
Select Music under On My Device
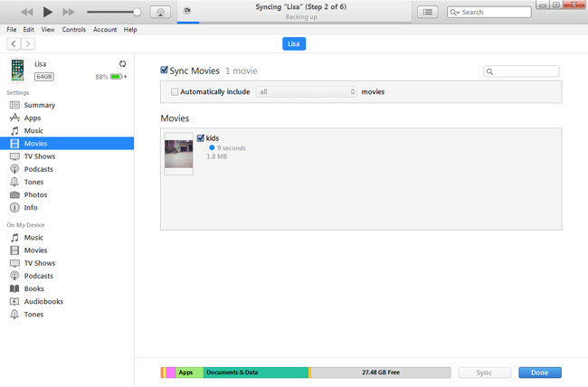(33, 238)
